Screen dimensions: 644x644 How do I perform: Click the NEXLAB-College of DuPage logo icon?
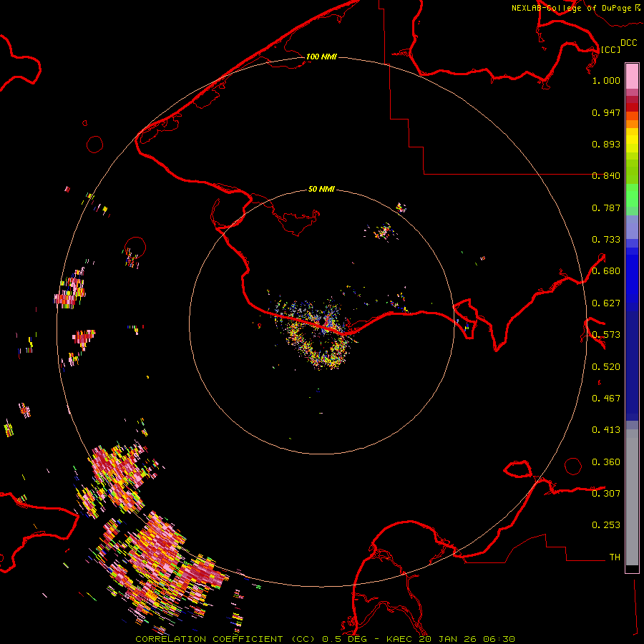(x=637, y=7)
